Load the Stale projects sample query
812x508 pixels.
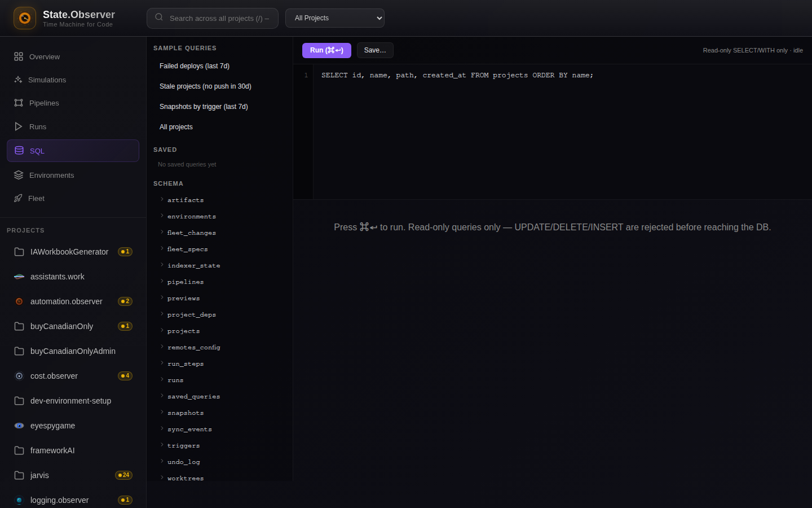(x=219, y=86)
